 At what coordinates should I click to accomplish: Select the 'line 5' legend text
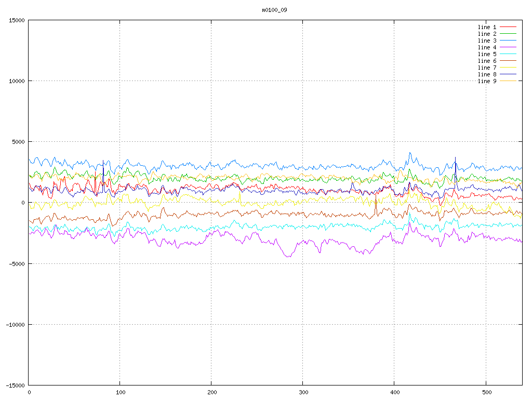coord(487,54)
